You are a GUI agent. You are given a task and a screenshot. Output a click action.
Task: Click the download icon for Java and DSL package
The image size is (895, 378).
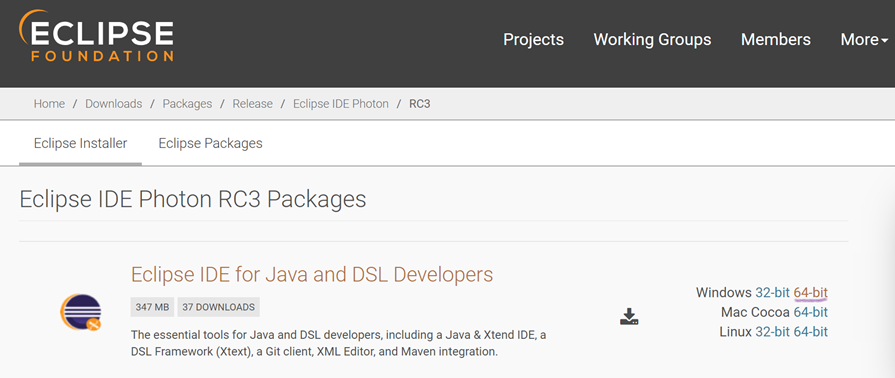click(629, 317)
